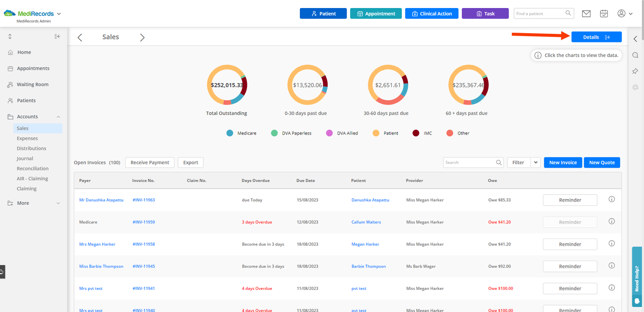Click the Total Outstanding donut chart
Screen dimensions: 644x312
[x=227, y=85]
